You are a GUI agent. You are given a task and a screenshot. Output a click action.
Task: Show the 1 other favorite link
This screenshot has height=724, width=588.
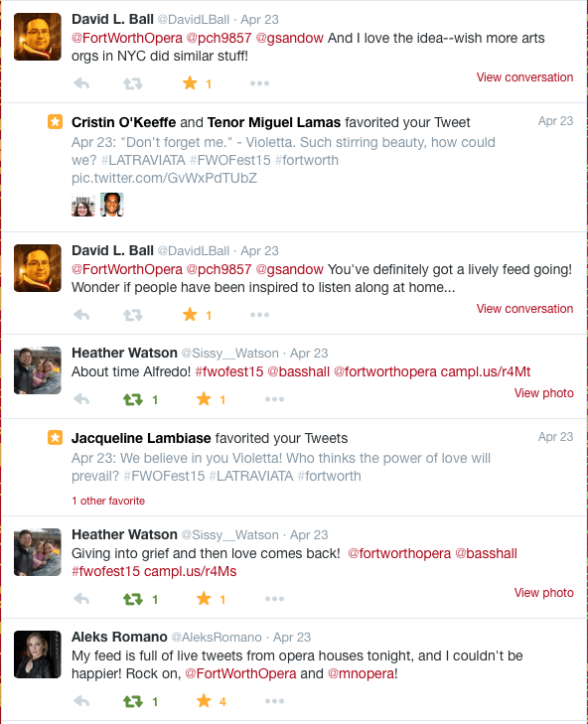point(108,501)
